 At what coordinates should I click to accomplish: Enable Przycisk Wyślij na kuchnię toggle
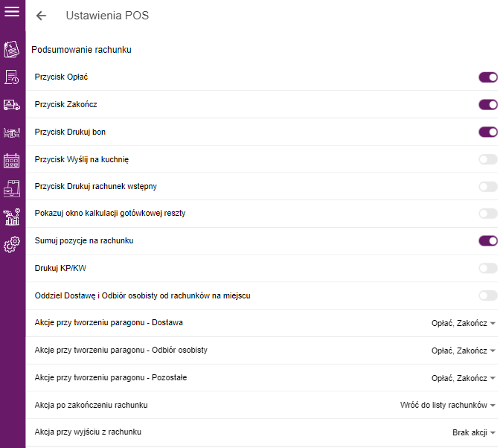(x=488, y=159)
